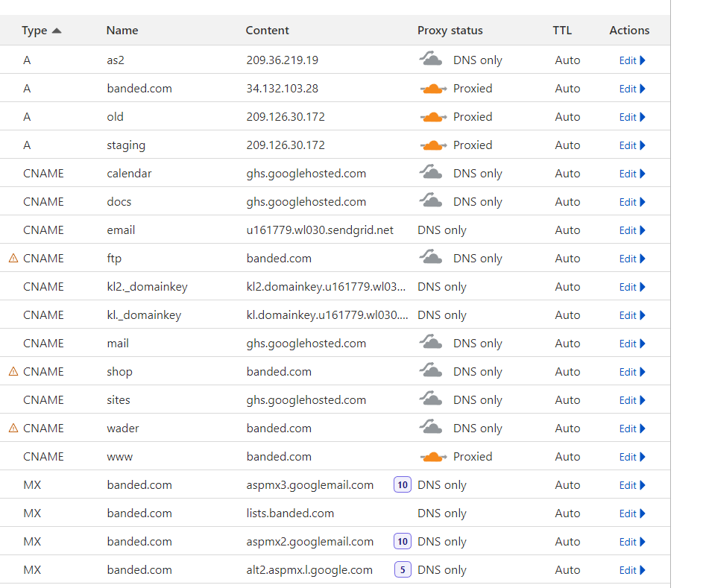
Task: Click the gray DNS-only cloud for calendar record
Action: [x=431, y=173]
